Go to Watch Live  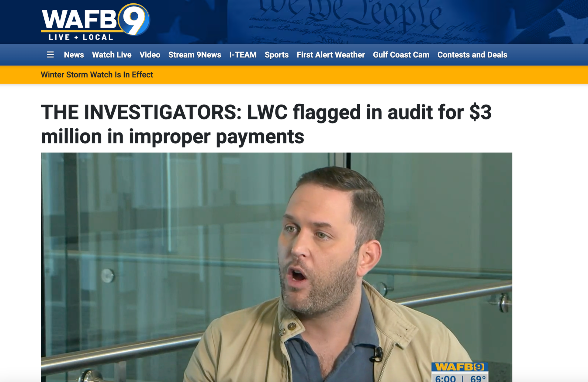click(x=112, y=55)
